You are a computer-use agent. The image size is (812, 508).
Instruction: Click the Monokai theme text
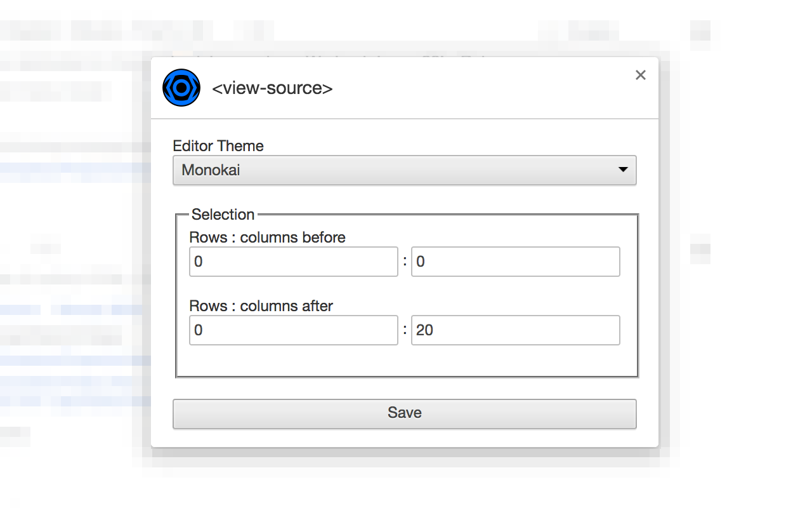point(211,170)
